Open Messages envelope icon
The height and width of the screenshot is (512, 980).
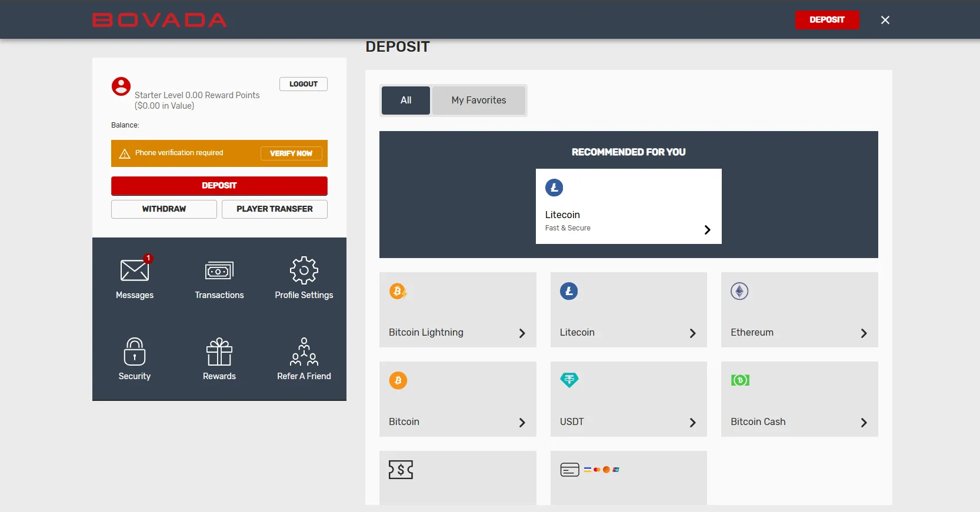(x=135, y=270)
